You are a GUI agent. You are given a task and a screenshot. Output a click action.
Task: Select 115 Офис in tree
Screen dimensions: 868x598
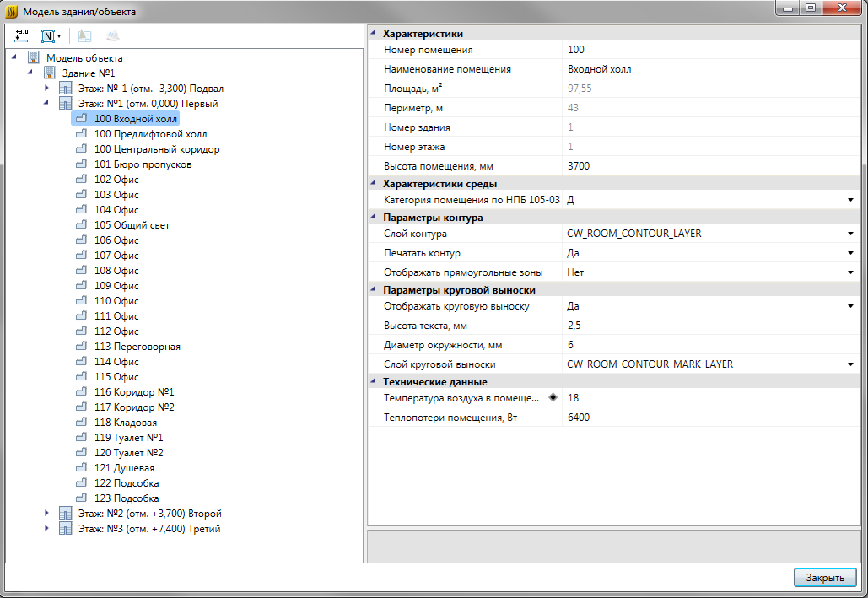coord(116,376)
